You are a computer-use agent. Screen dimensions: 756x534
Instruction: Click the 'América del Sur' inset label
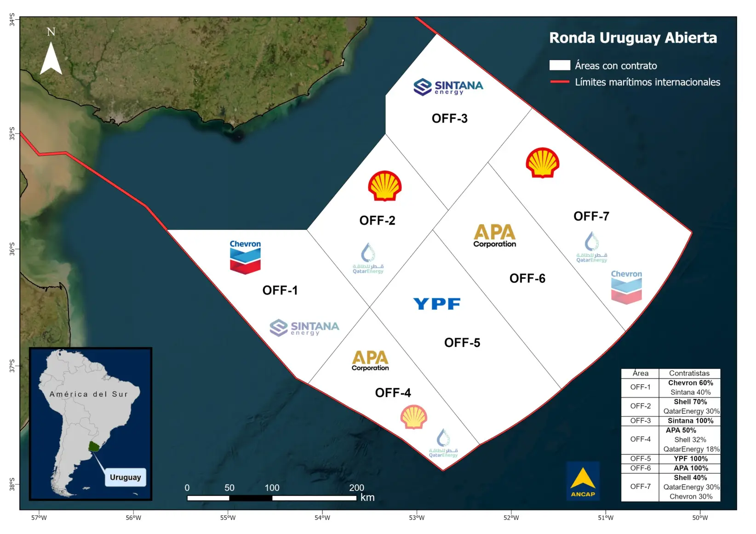click(x=88, y=394)
